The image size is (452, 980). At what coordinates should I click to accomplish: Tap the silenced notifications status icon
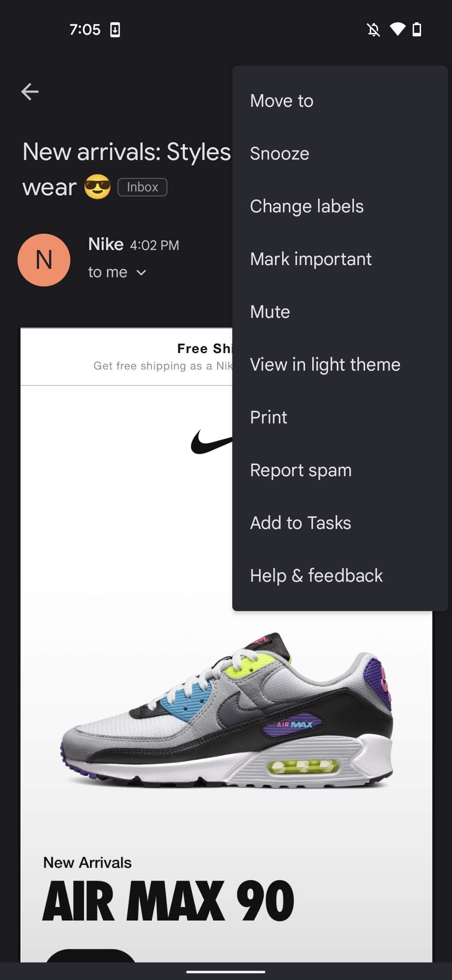(374, 30)
